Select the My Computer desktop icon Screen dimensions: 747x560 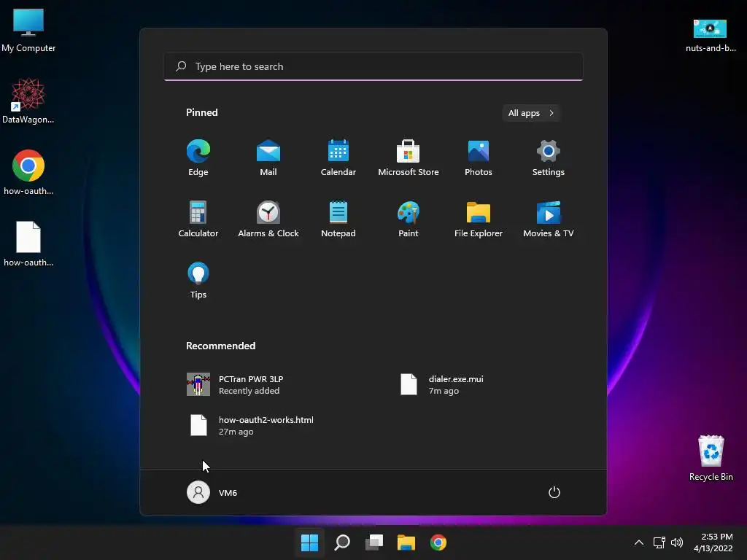[x=28, y=31]
